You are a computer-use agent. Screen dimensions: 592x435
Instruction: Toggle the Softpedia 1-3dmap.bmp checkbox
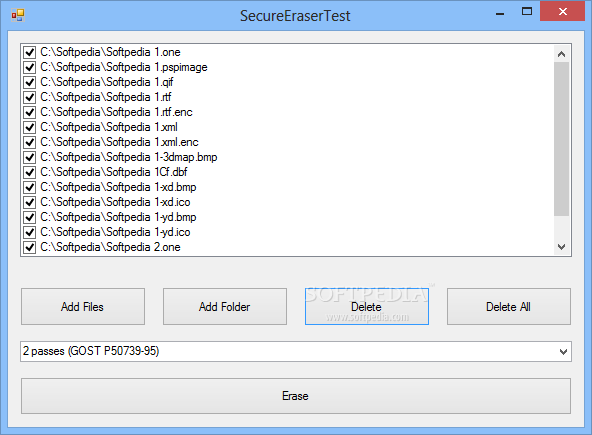[x=29, y=157]
